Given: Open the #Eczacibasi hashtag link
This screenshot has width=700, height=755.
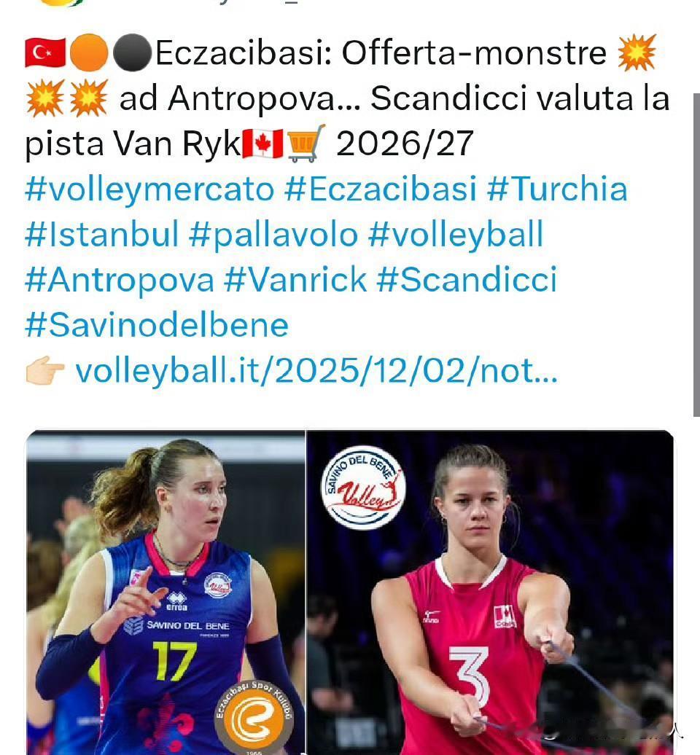Looking at the screenshot, I should pos(381,188).
